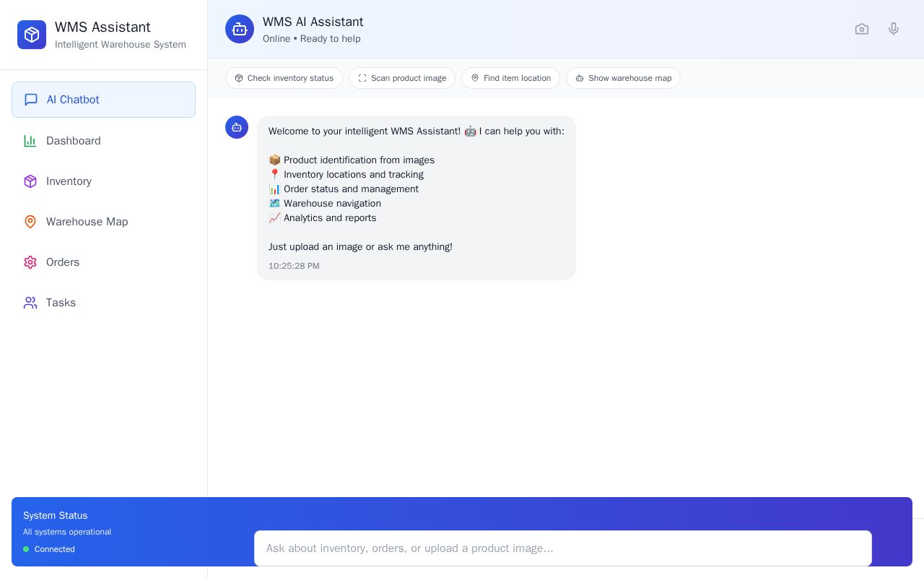Click the All systems operational text
Viewport: 924px width, 578px height.
tap(67, 532)
